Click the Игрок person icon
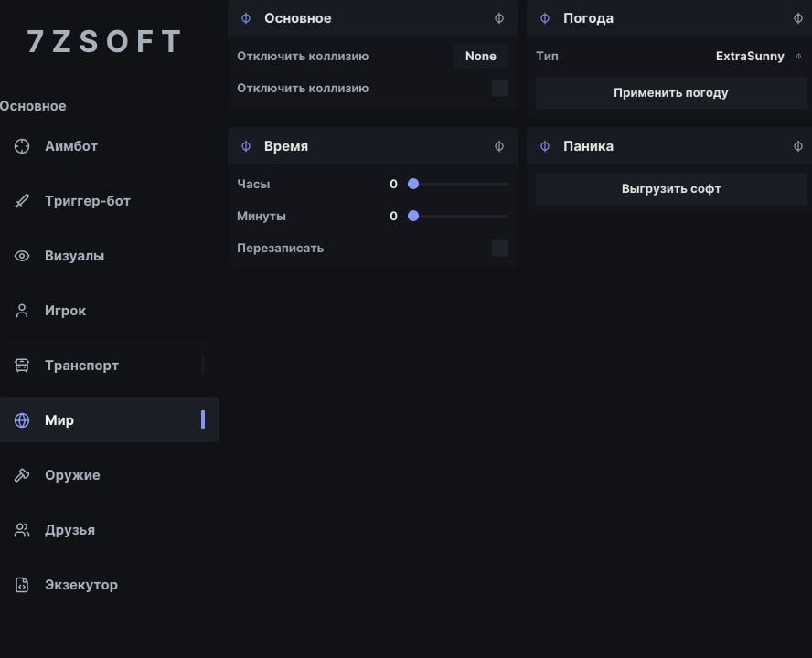This screenshot has height=658, width=812. tap(22, 311)
